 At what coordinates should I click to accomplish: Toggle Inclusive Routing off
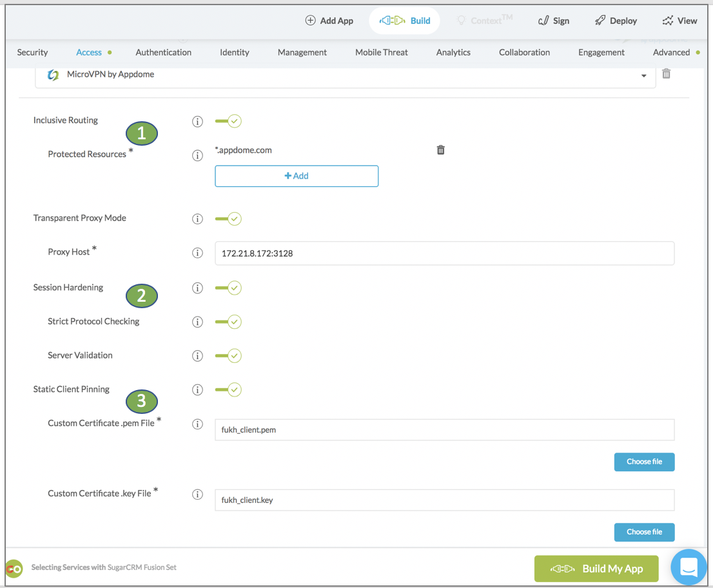[x=228, y=121]
